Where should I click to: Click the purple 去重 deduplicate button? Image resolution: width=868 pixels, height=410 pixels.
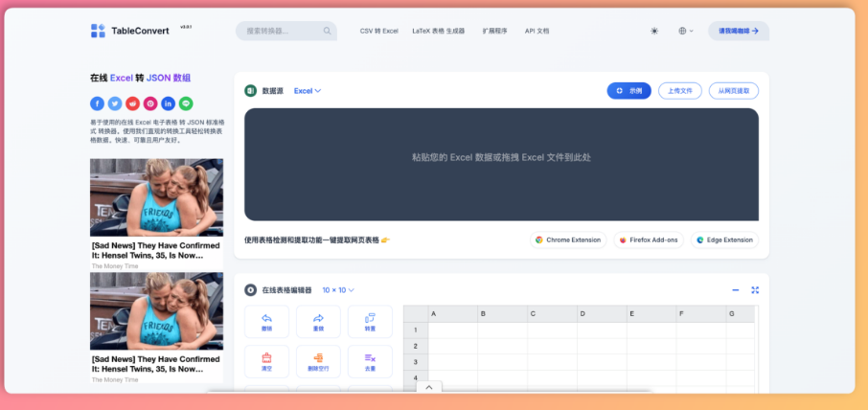click(x=371, y=361)
